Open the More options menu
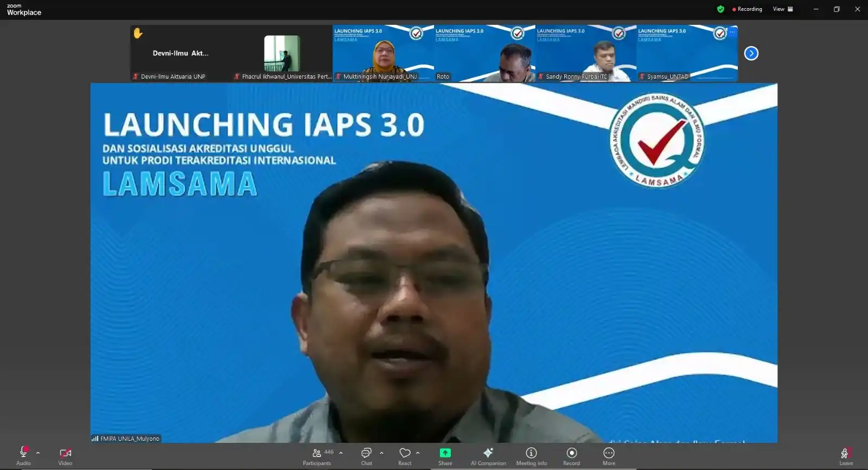The width and height of the screenshot is (868, 470). pyautogui.click(x=609, y=456)
